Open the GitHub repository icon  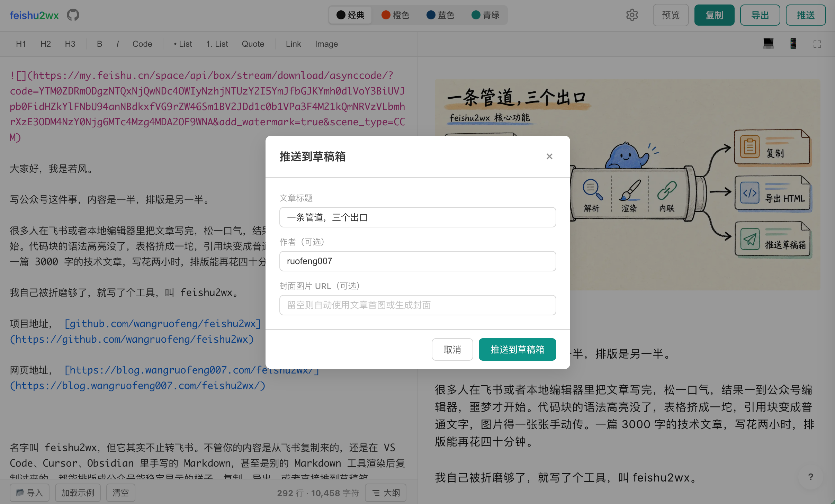tap(73, 15)
